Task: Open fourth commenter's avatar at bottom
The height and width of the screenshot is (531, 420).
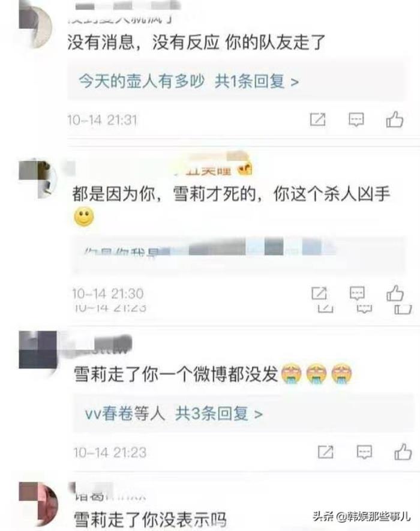Action: [38, 506]
